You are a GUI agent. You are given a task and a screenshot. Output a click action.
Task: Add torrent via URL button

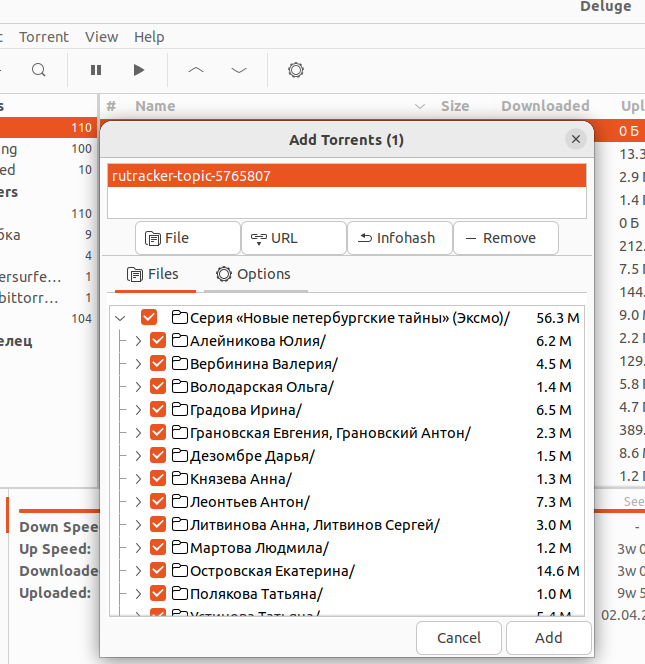pos(294,238)
